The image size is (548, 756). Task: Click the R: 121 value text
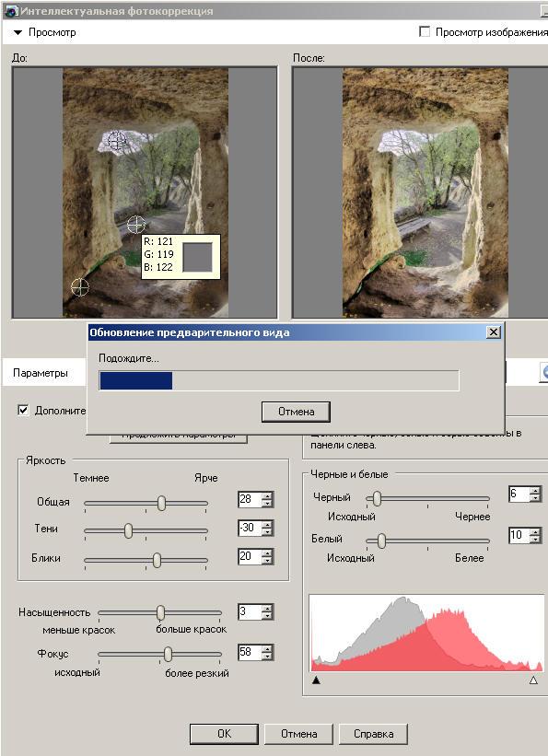tap(158, 241)
